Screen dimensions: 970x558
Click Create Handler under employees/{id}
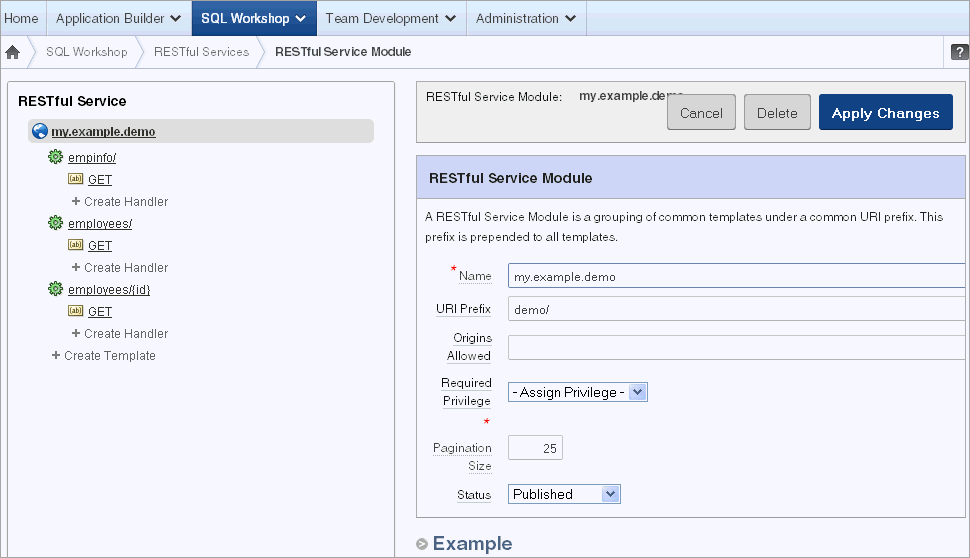pyautogui.click(x=120, y=333)
